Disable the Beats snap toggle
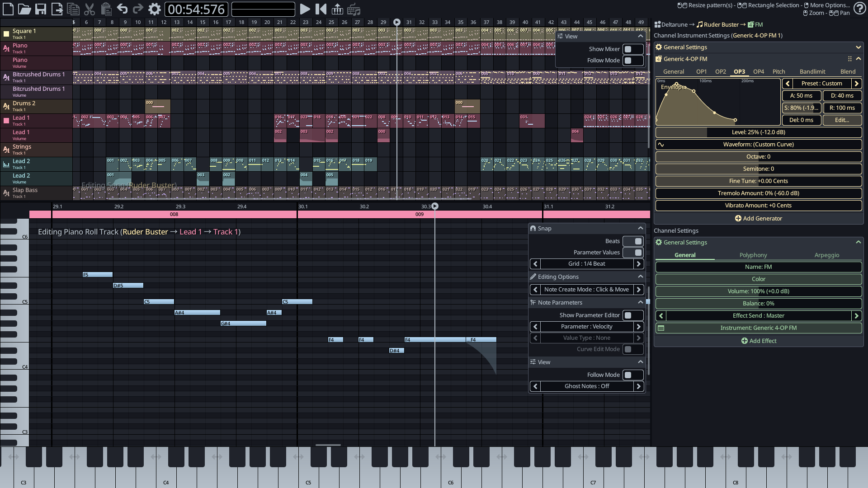This screenshot has height=488, width=868. point(632,241)
